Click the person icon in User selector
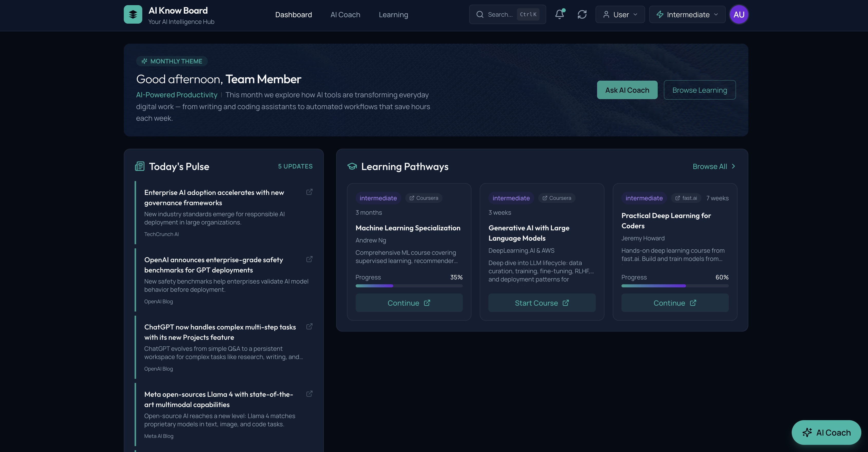The height and width of the screenshot is (452, 868). coord(606,14)
